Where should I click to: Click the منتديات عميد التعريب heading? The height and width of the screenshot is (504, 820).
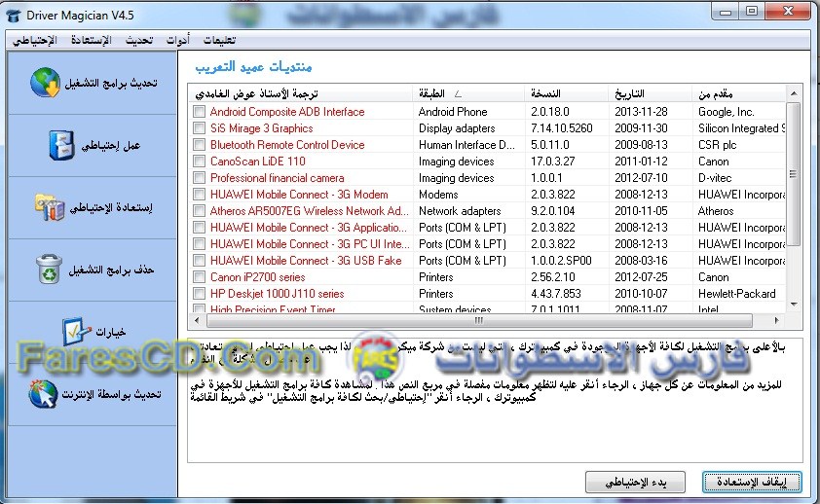click(x=253, y=67)
